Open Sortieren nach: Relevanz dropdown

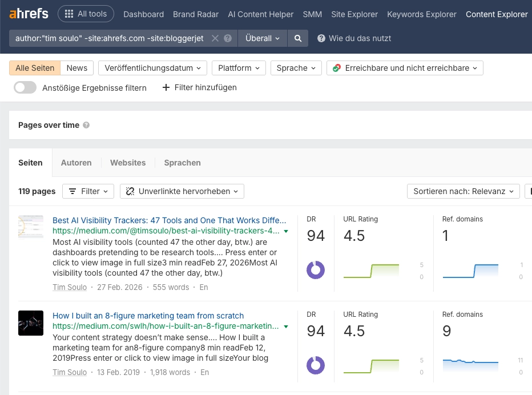(464, 191)
